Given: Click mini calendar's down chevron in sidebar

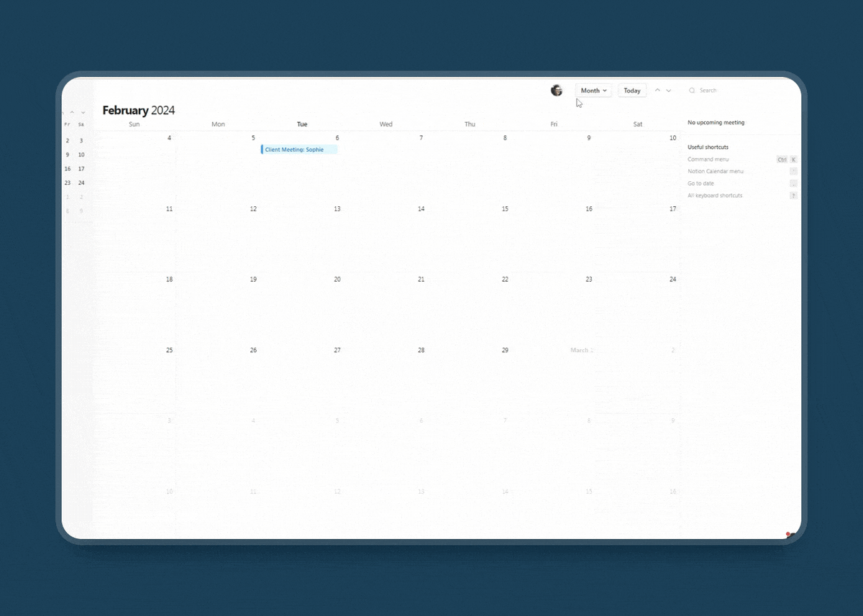Looking at the screenshot, I should tap(83, 112).
